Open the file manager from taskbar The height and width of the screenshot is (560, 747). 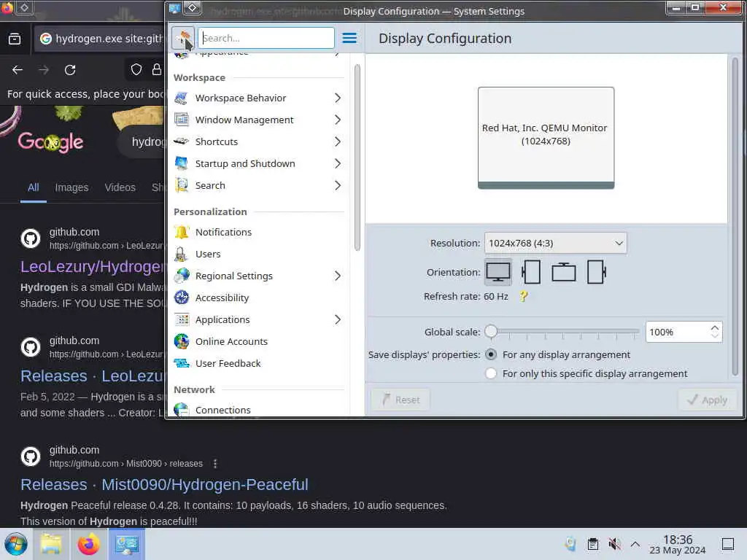point(51,544)
